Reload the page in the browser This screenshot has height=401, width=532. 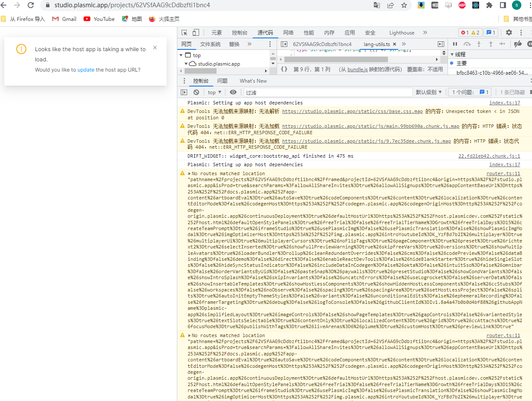(31, 6)
